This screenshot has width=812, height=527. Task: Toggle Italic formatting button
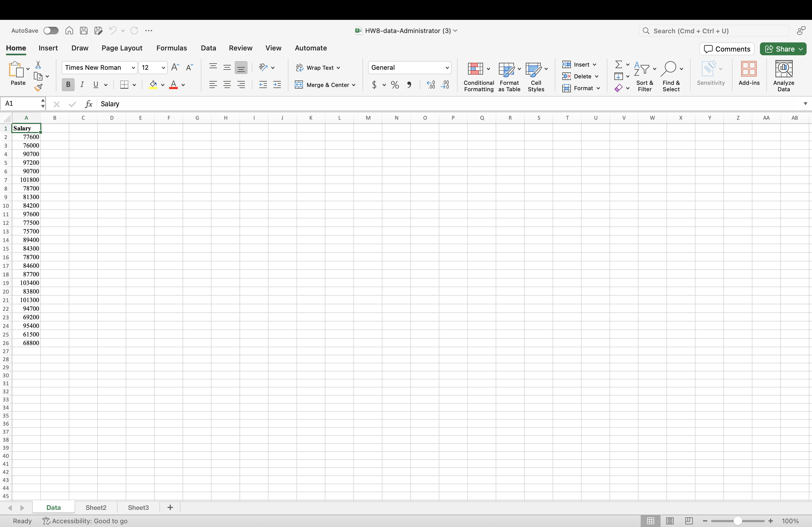click(82, 85)
